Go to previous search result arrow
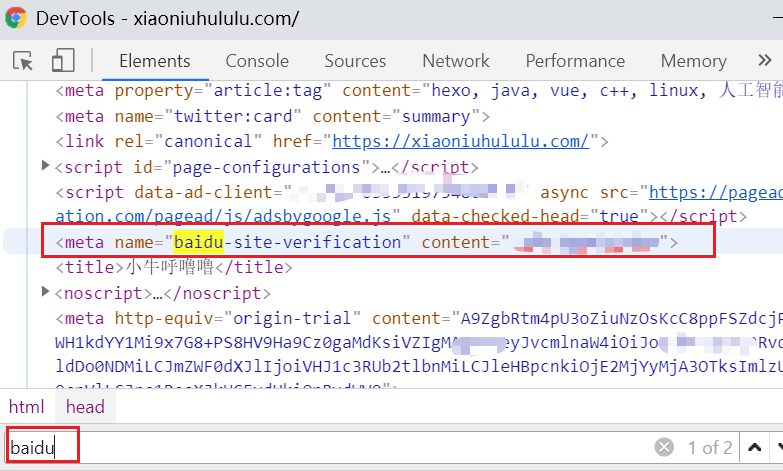 755,447
